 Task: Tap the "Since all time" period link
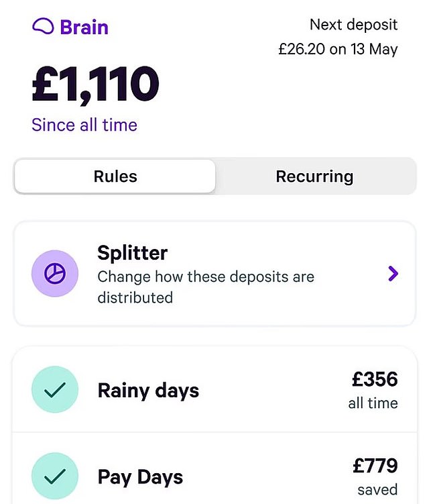pyautogui.click(x=84, y=125)
